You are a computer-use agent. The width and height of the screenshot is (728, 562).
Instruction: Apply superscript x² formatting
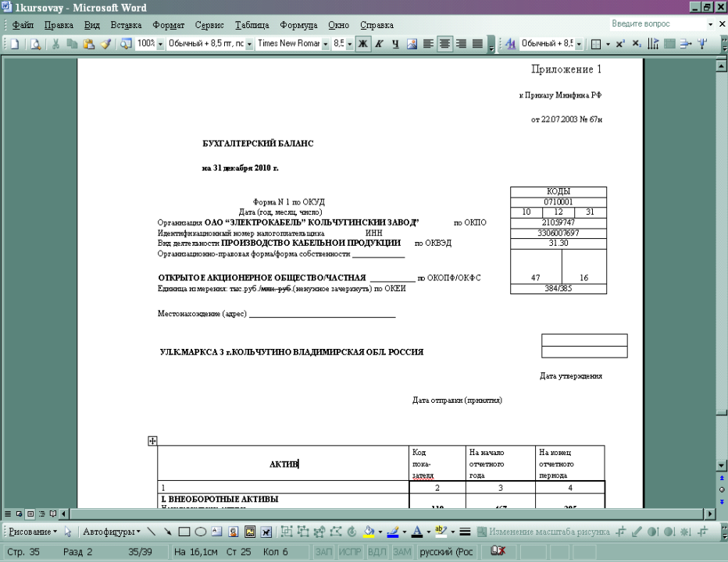coord(621,44)
